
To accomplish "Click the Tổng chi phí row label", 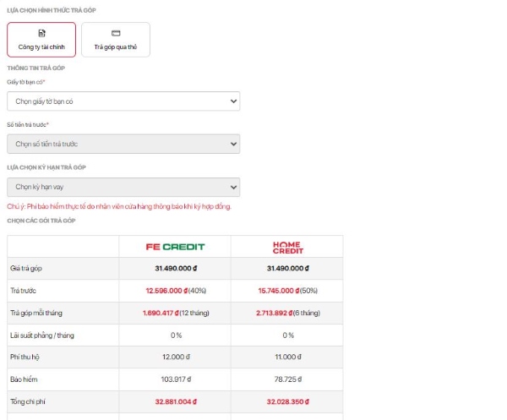I will tap(28, 401).
